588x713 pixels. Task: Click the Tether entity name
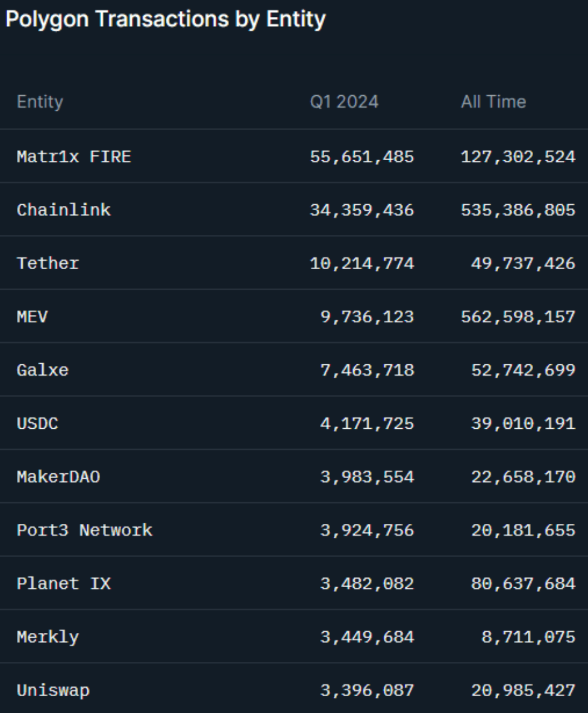tap(48, 264)
